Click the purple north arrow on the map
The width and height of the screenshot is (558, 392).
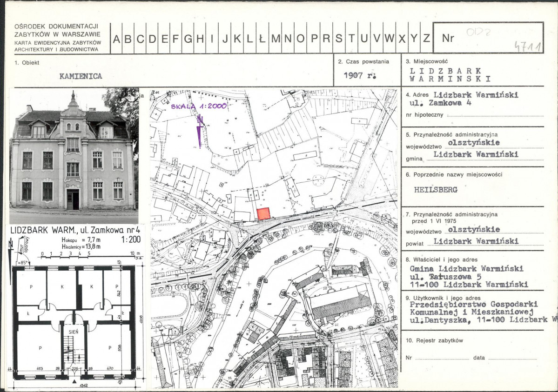tap(200, 132)
